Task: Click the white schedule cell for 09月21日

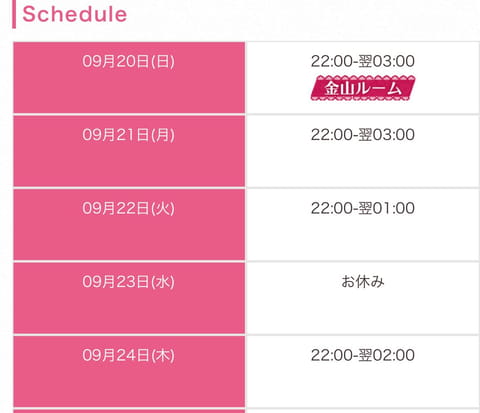Action: (x=363, y=151)
